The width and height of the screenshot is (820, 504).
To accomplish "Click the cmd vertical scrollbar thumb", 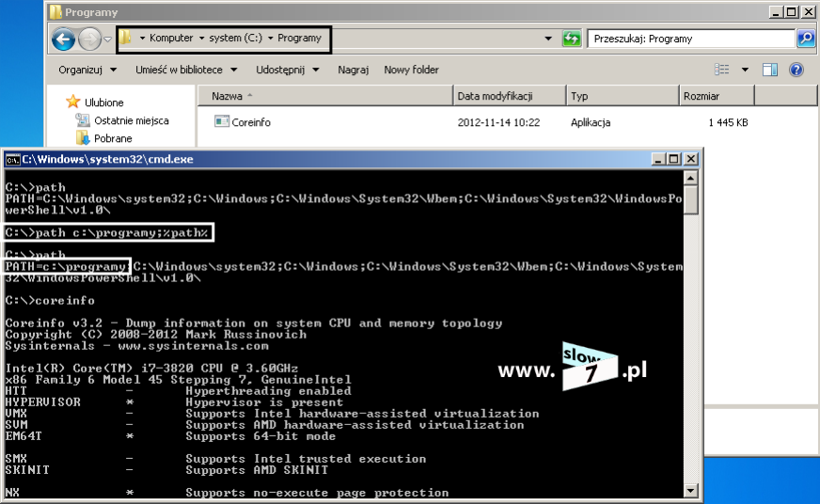I will [x=690, y=199].
